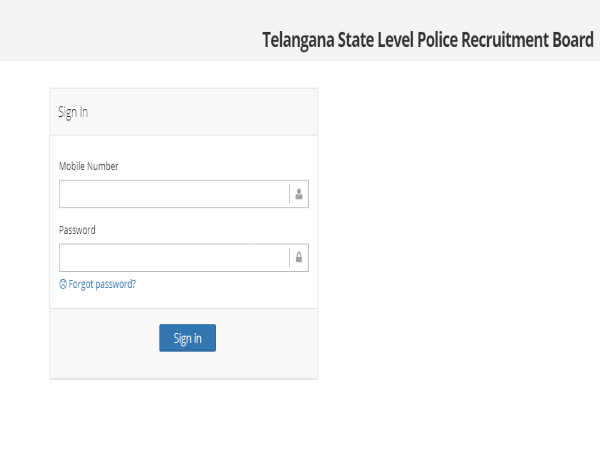The width and height of the screenshot is (600, 450).
Task: Click the words State Level in page title
Action: tap(375, 39)
